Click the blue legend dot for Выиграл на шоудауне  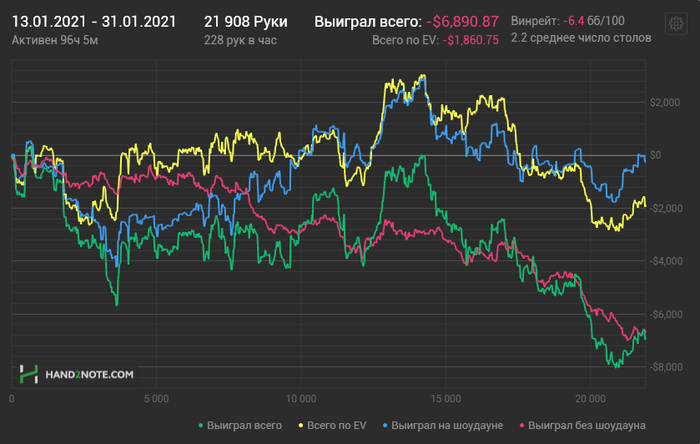[x=384, y=426]
